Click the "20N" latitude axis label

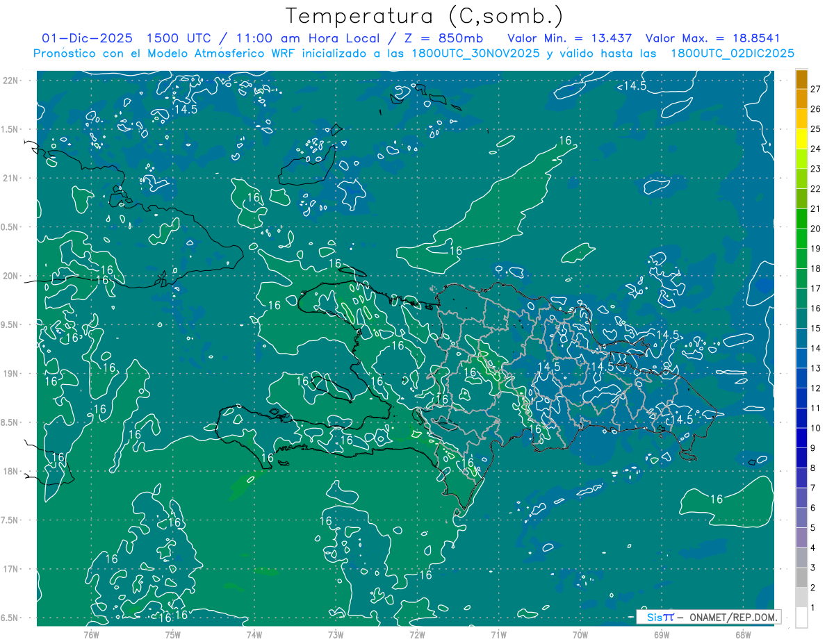tap(10, 276)
